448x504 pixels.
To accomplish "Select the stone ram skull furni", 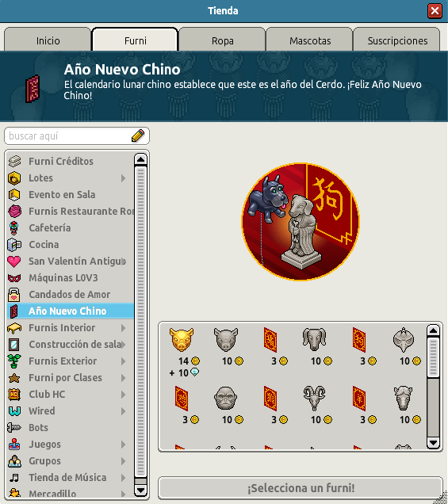I will [x=314, y=399].
